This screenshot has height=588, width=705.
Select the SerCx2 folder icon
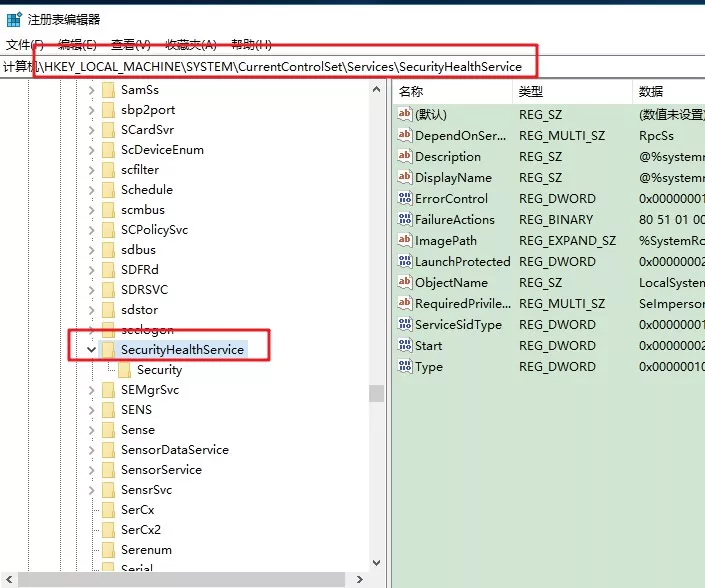point(108,530)
